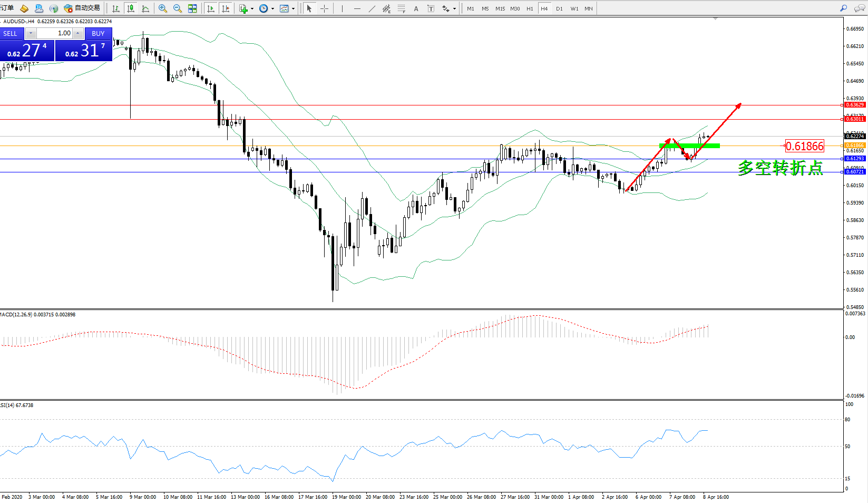
Task: Click the 1.00 lot volume field
Action: pyautogui.click(x=54, y=33)
